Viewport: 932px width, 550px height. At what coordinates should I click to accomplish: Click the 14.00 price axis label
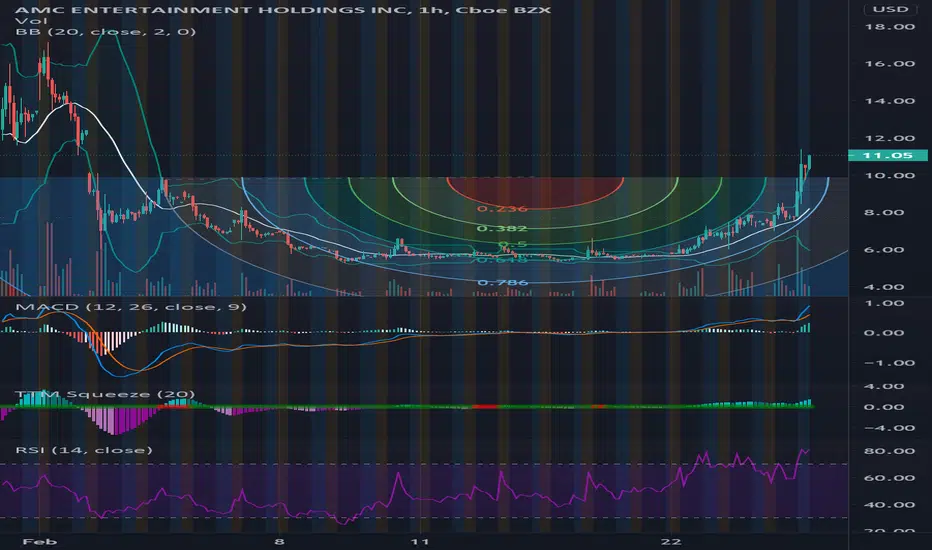889,101
